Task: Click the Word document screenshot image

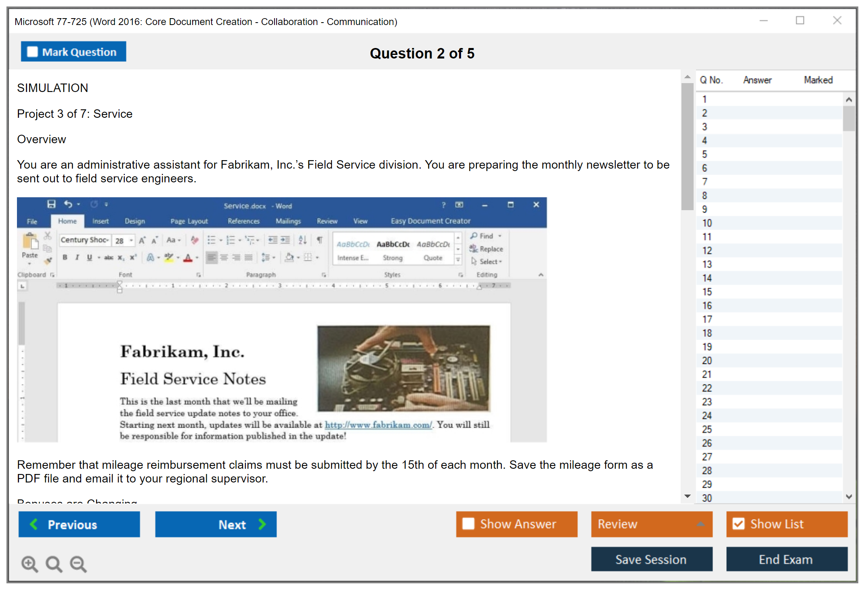Action: [x=281, y=319]
